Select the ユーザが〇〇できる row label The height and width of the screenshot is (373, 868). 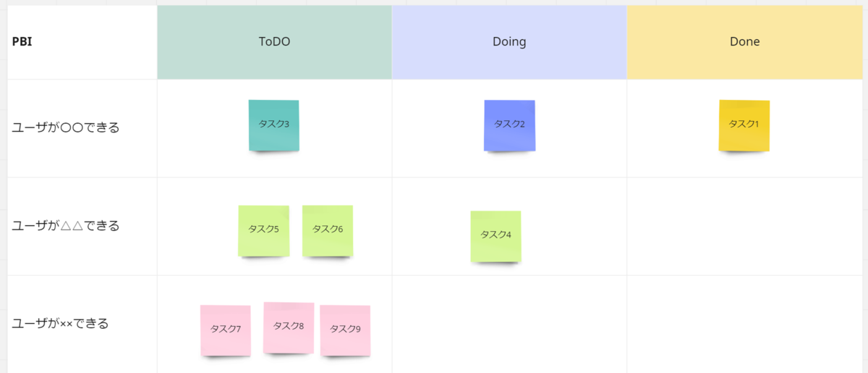(66, 127)
